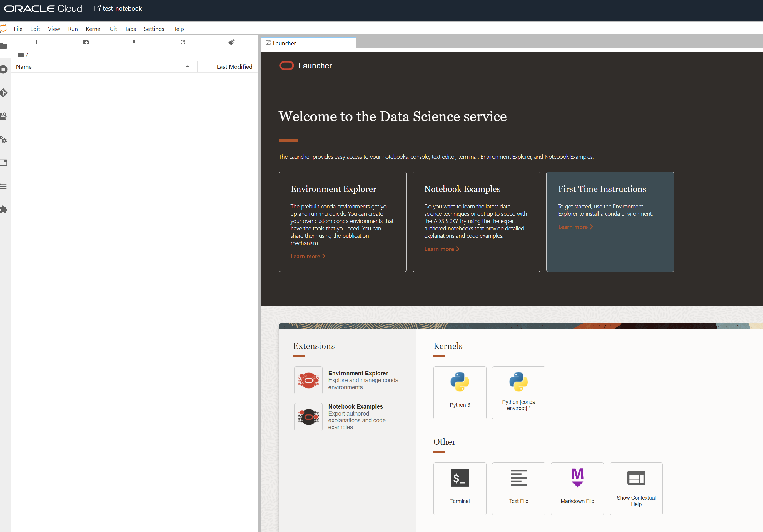Click the Git clone icon in file toolbar
This screenshot has width=763, height=532.
(x=232, y=42)
